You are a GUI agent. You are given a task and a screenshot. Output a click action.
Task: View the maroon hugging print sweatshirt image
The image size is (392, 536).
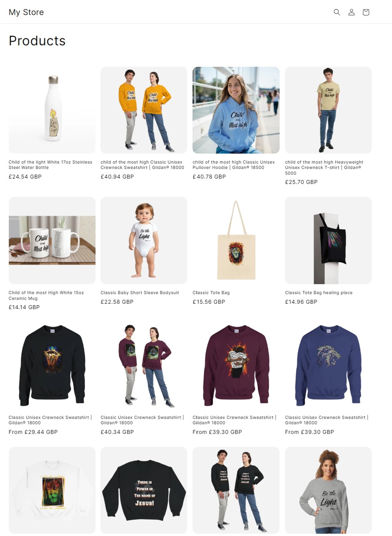pos(236,365)
